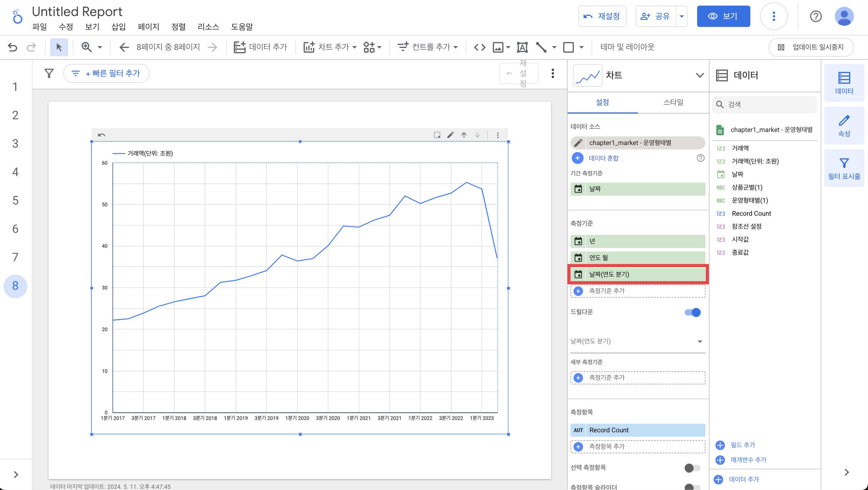Edit the chapter1_market data source pencil
The image size is (868, 490).
[x=578, y=143]
